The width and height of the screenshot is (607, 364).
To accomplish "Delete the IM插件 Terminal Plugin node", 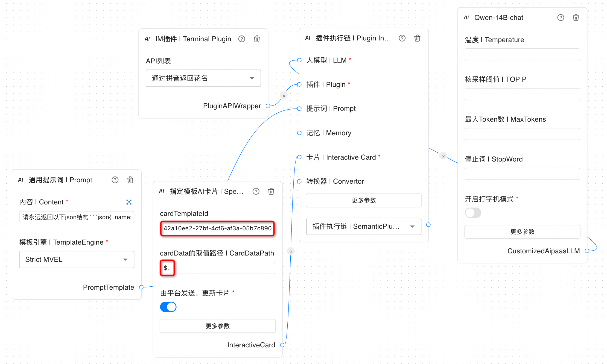I will point(257,39).
